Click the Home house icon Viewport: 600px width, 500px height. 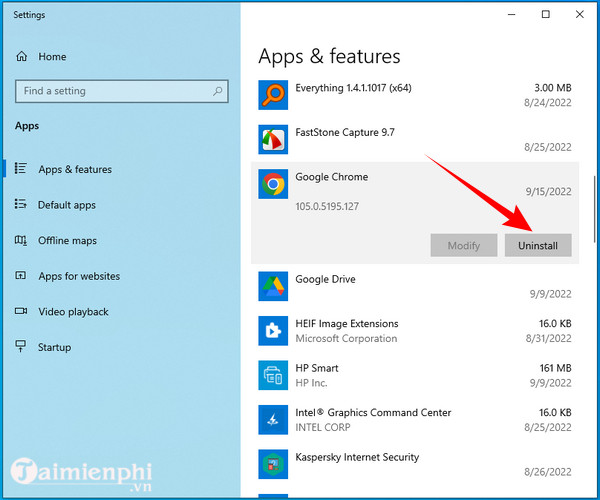[21, 57]
